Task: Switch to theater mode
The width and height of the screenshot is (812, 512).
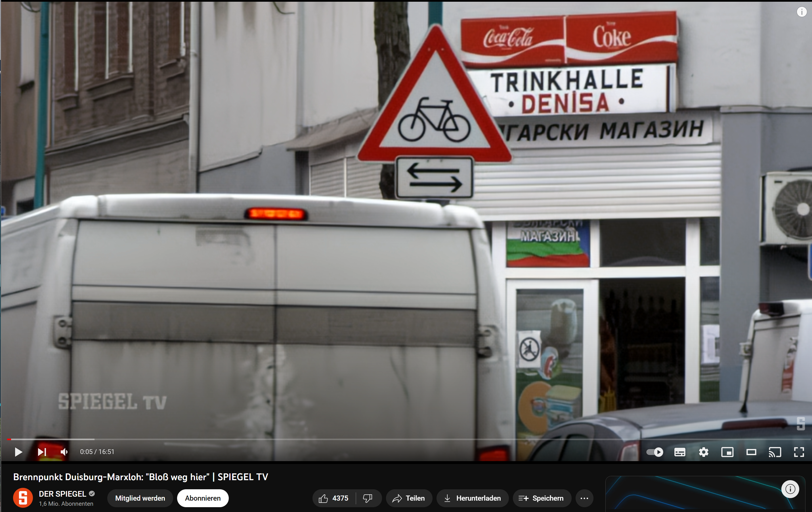Action: point(751,452)
